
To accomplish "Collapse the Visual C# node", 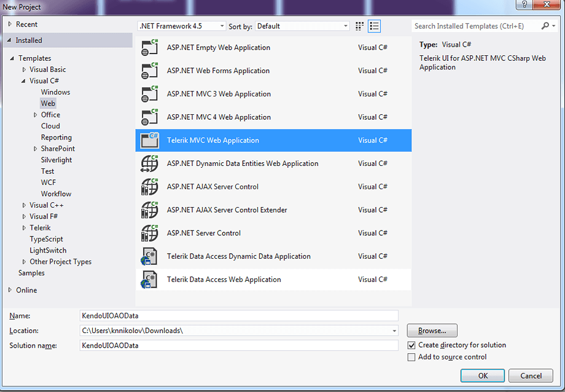I will (23, 80).
